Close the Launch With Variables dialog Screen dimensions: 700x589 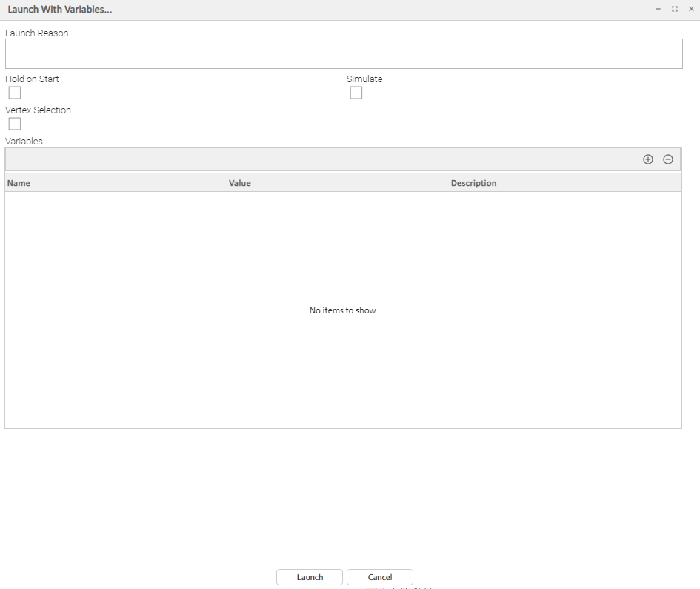(x=690, y=9)
